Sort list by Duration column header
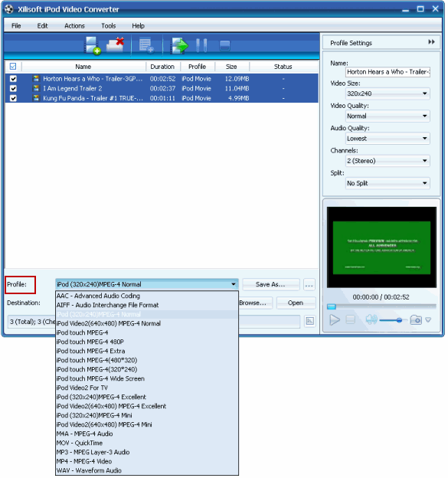 point(163,67)
